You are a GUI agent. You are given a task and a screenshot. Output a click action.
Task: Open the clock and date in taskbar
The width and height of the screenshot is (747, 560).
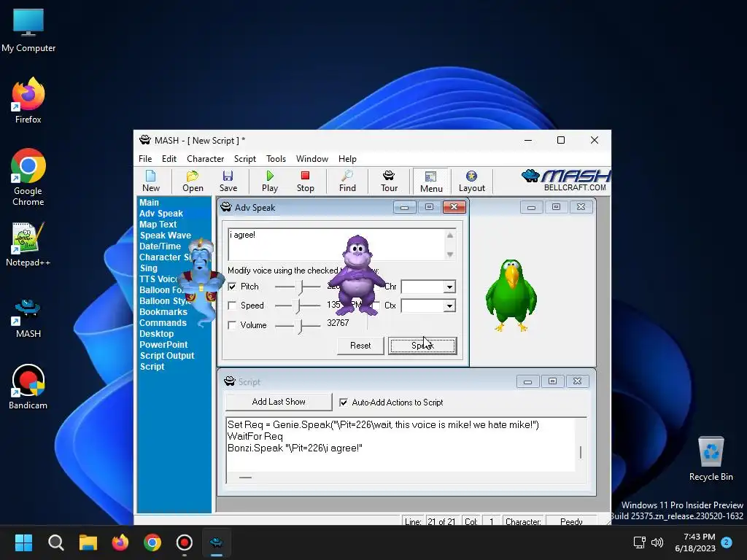click(695, 542)
